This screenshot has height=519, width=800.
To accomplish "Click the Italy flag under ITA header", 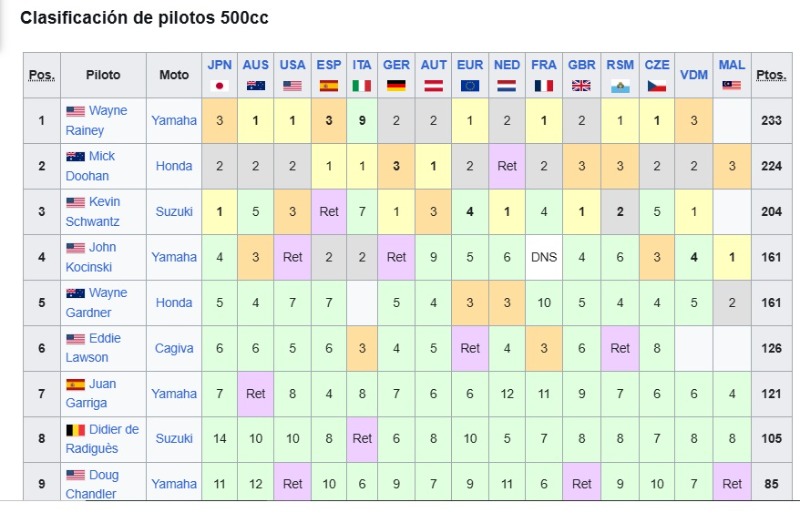I will tap(362, 86).
